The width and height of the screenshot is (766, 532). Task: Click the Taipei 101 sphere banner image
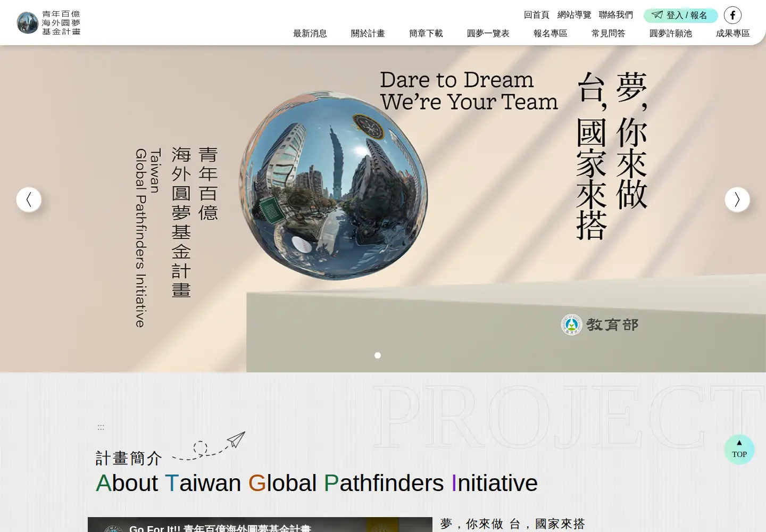[334, 185]
